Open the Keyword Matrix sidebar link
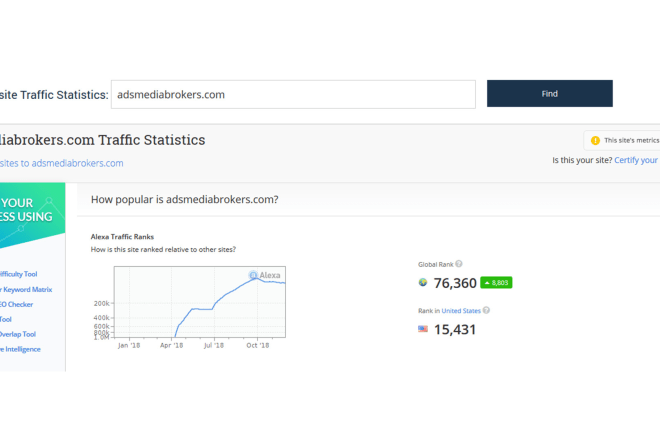 coord(26,290)
